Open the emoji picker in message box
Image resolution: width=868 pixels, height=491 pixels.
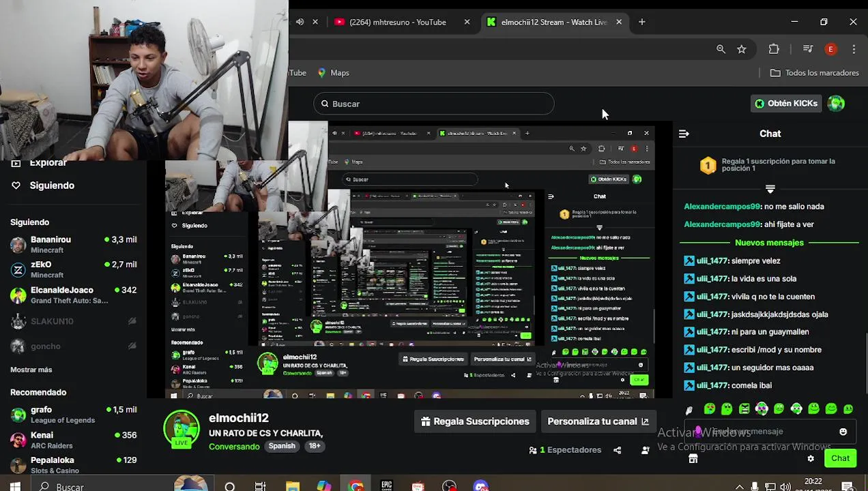843,432
